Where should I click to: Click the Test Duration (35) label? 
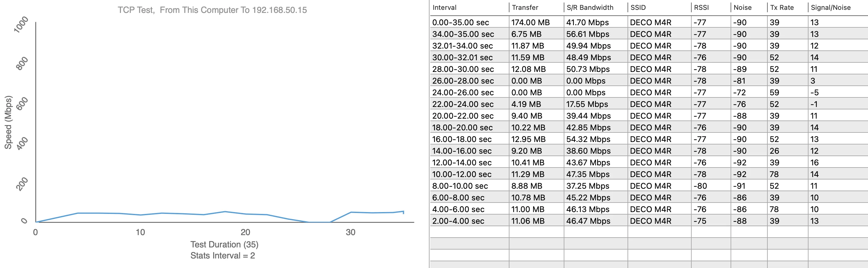click(x=224, y=244)
